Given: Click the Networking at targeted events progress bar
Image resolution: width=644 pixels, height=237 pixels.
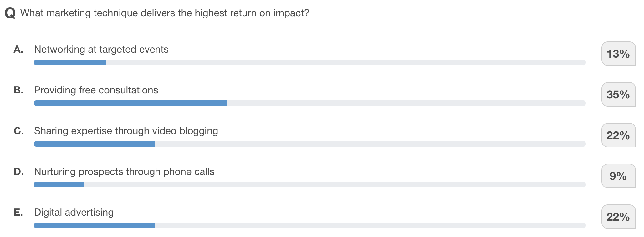Looking at the screenshot, I should pos(309,62).
